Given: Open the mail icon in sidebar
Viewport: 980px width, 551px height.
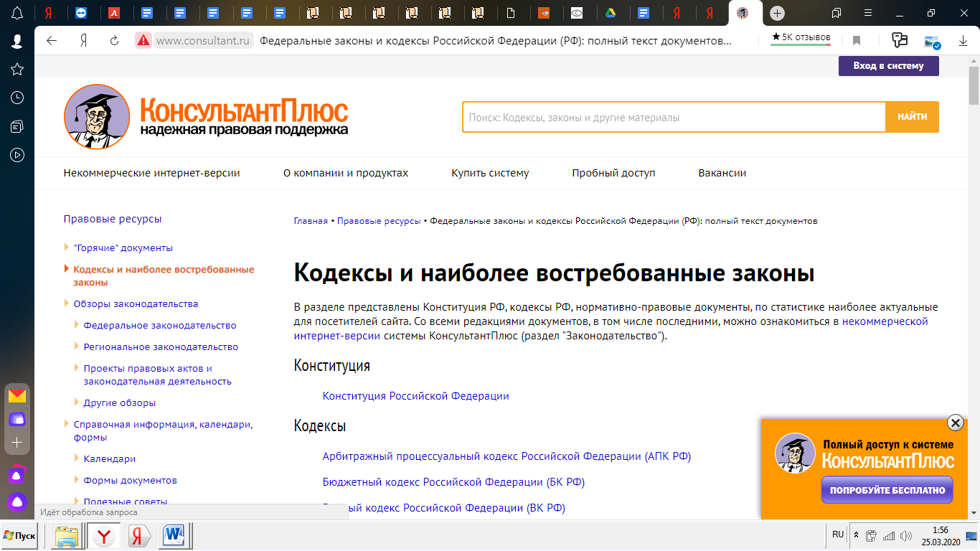Looking at the screenshot, I should (x=17, y=396).
